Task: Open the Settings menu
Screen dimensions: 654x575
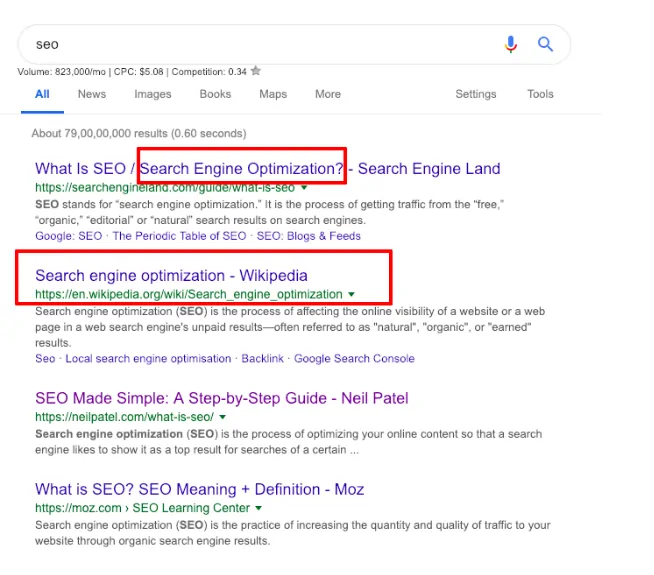Action: pos(476,94)
